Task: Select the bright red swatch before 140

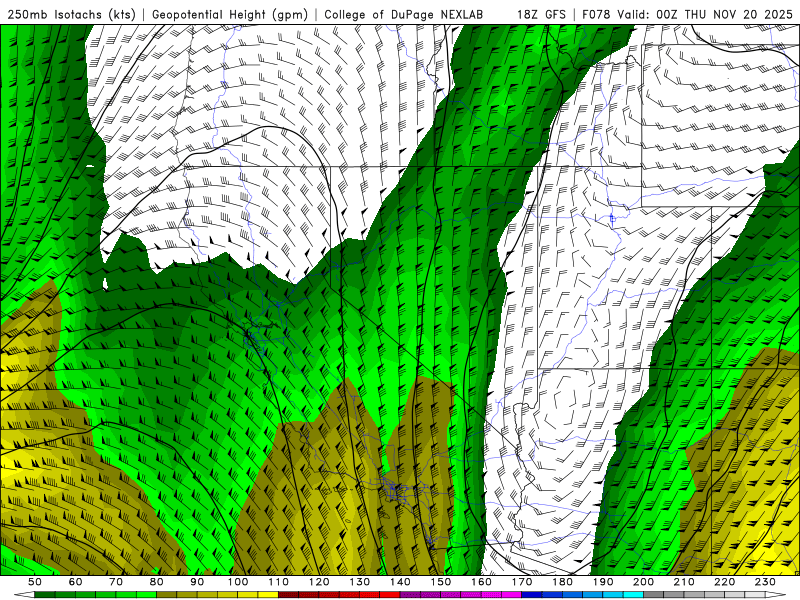Action: click(390, 595)
